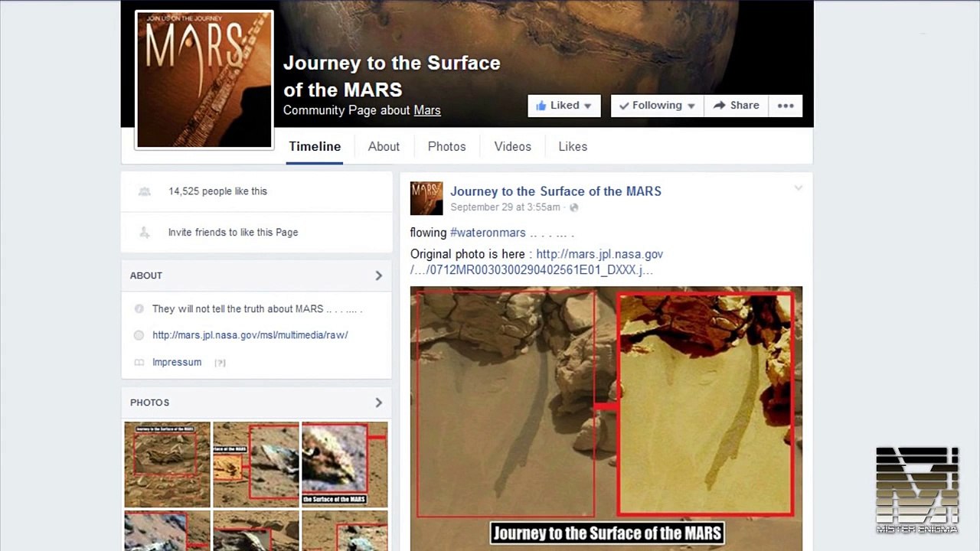The width and height of the screenshot is (980, 551).
Task: Open the Videos tab
Action: coord(512,146)
